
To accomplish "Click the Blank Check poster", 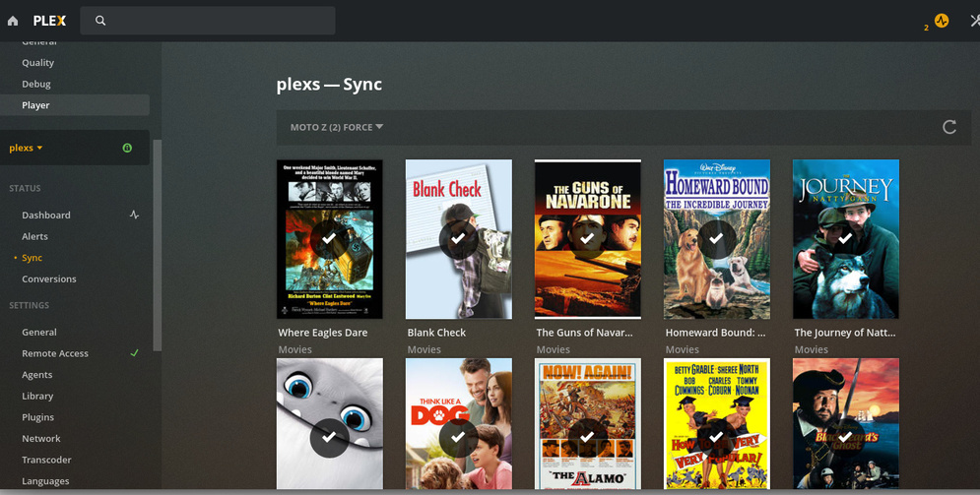I will click(459, 239).
